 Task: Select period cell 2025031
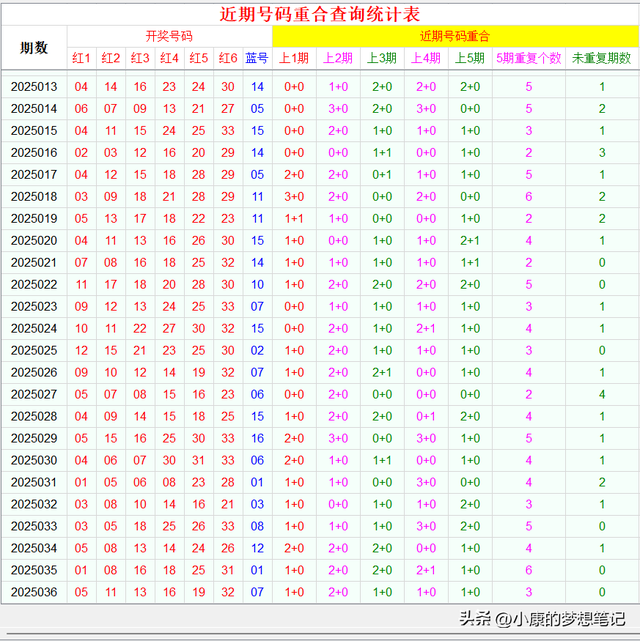point(34,482)
